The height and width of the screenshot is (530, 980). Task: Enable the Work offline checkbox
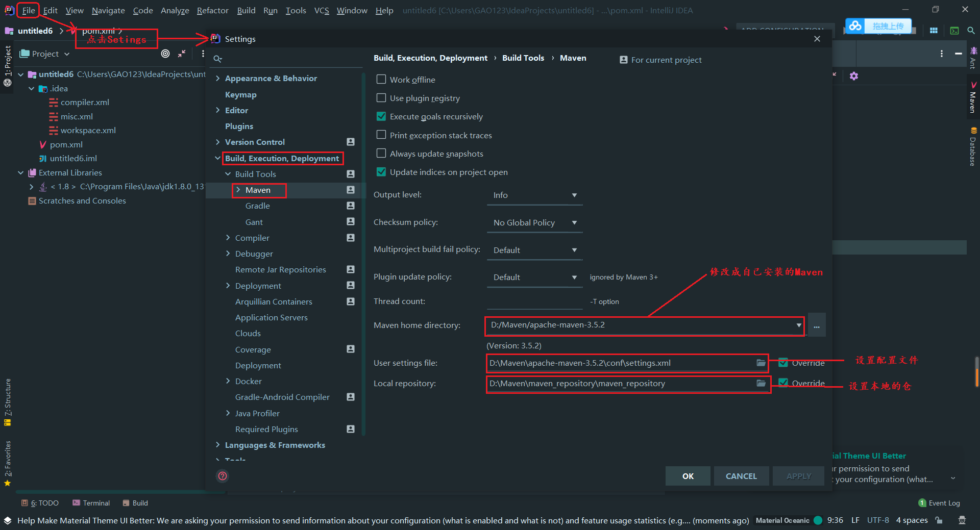coord(381,80)
